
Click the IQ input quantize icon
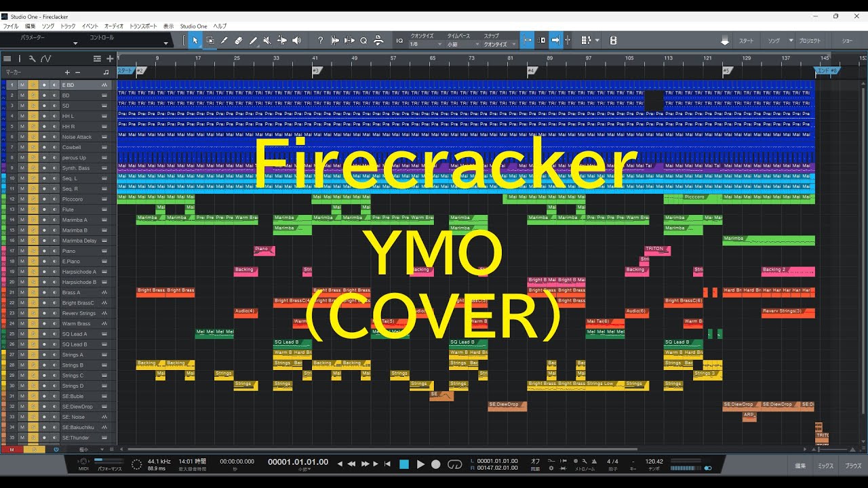pyautogui.click(x=399, y=41)
